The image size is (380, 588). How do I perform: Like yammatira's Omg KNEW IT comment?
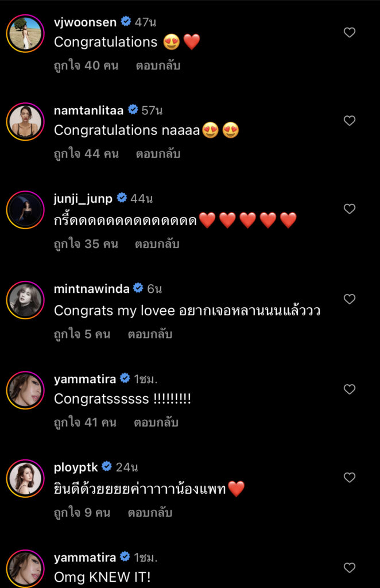(350, 567)
